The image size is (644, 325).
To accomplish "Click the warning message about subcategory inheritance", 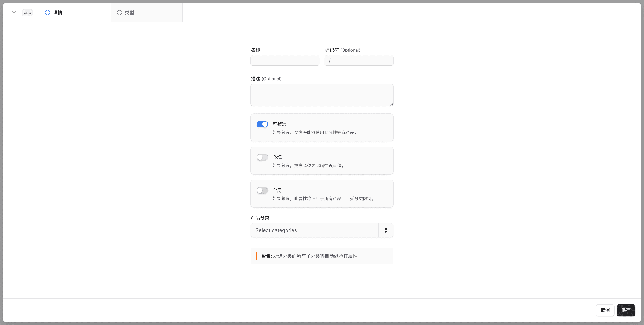I will pos(310,256).
